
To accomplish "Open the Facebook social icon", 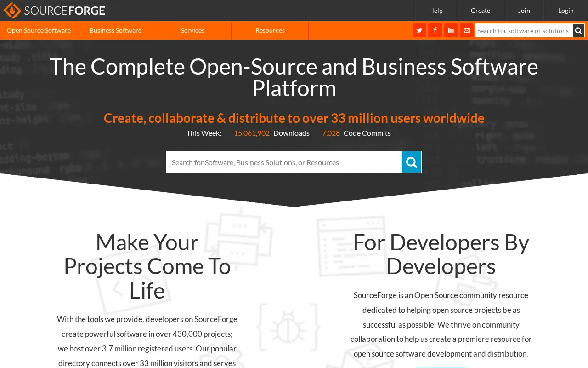I will coord(435,30).
